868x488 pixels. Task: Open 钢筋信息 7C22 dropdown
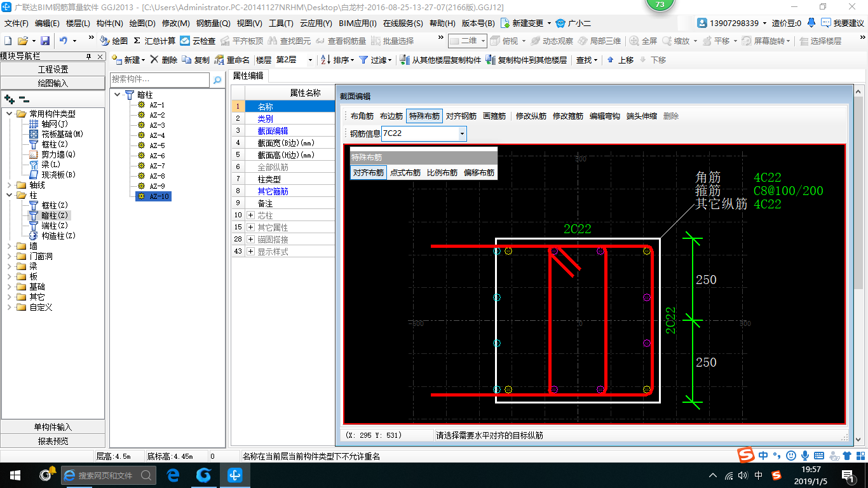pos(463,133)
